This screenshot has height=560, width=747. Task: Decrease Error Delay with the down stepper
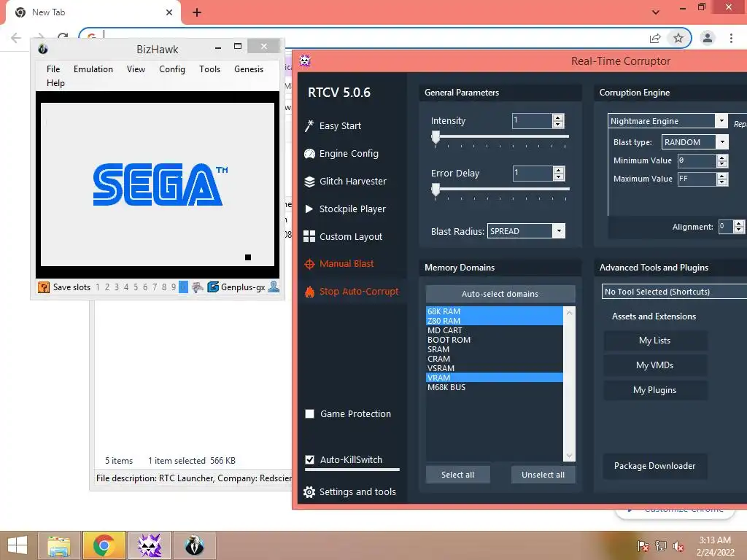tap(558, 176)
